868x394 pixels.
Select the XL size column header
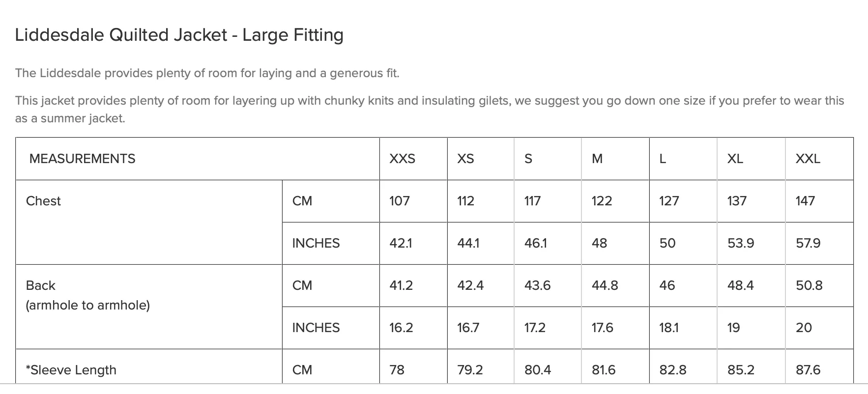click(x=751, y=159)
